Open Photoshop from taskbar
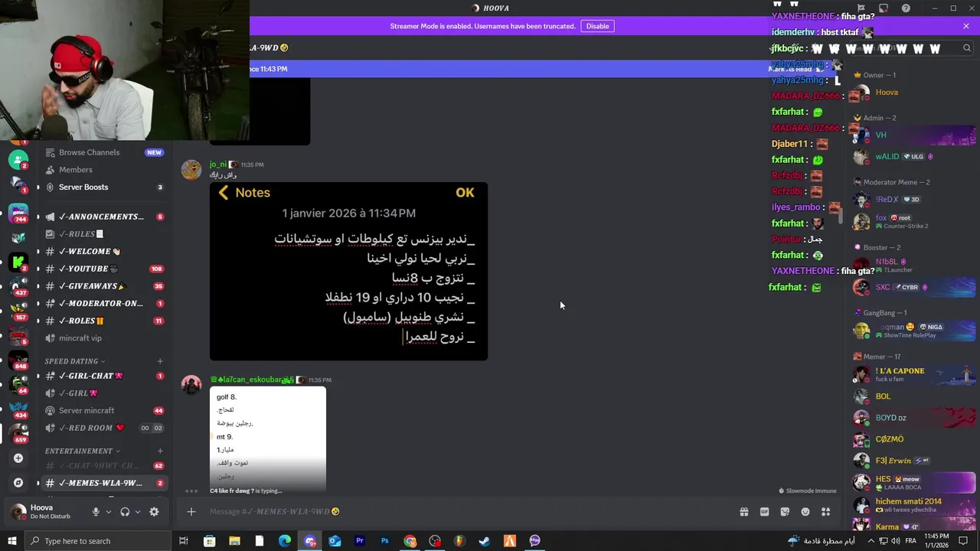 384,541
